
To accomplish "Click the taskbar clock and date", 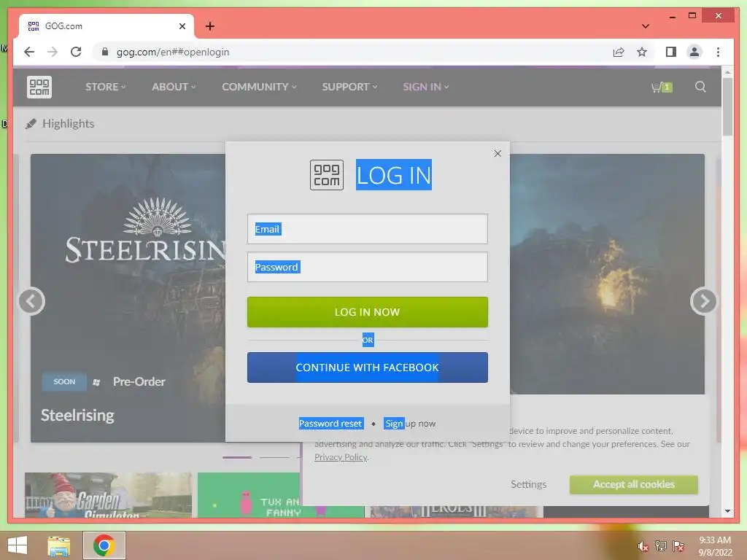I will tap(715, 546).
